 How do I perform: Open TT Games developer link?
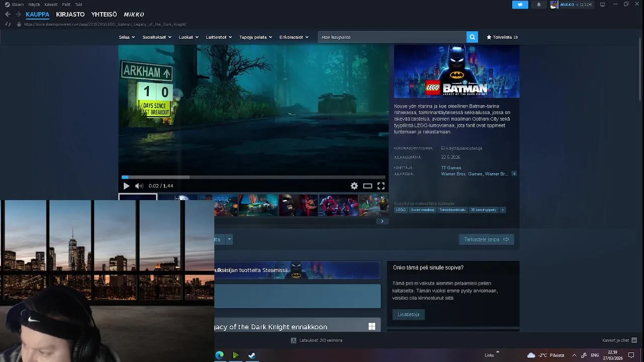pyautogui.click(x=451, y=168)
